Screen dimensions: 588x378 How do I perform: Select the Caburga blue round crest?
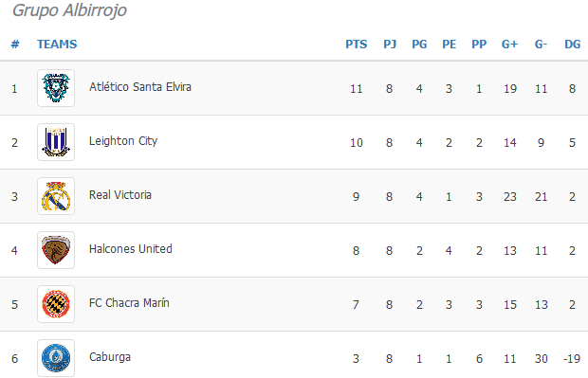[x=56, y=358]
